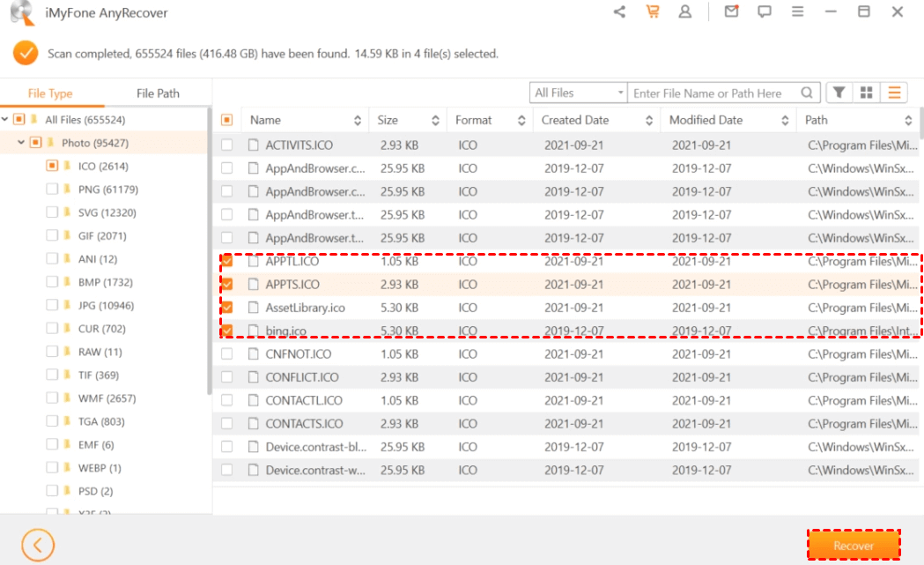The image size is (924, 565).
Task: Click the Recover button
Action: tap(854, 546)
